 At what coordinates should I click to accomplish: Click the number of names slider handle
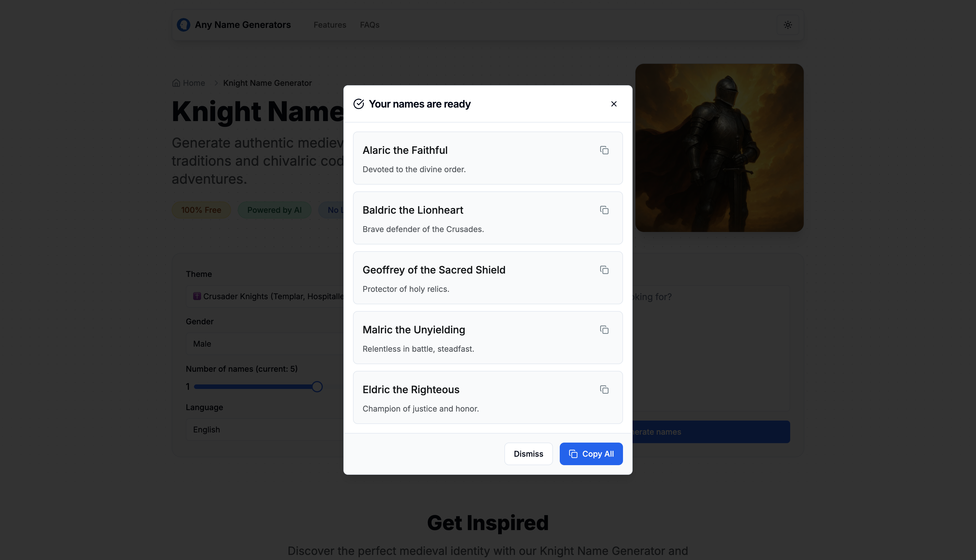pos(317,386)
